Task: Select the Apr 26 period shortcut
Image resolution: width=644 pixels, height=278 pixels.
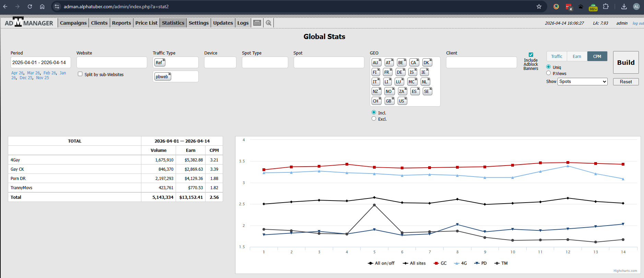Action: click(17, 73)
